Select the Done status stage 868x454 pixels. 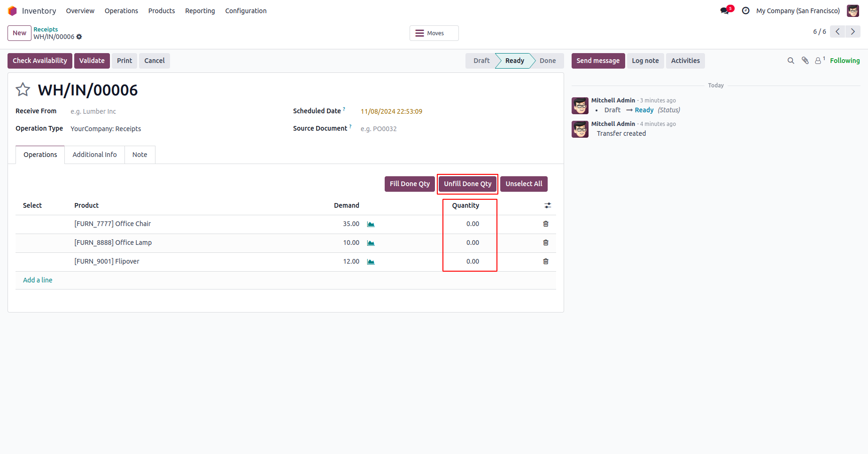[548, 61]
